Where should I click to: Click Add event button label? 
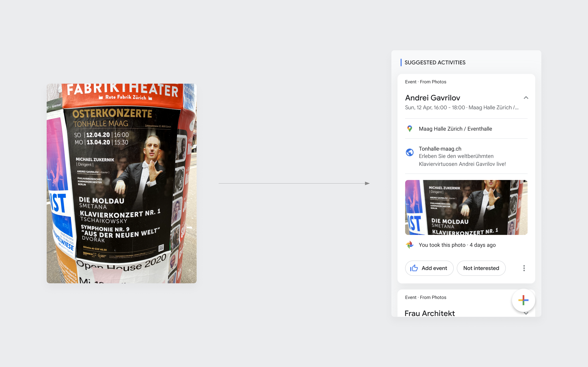tap(434, 268)
